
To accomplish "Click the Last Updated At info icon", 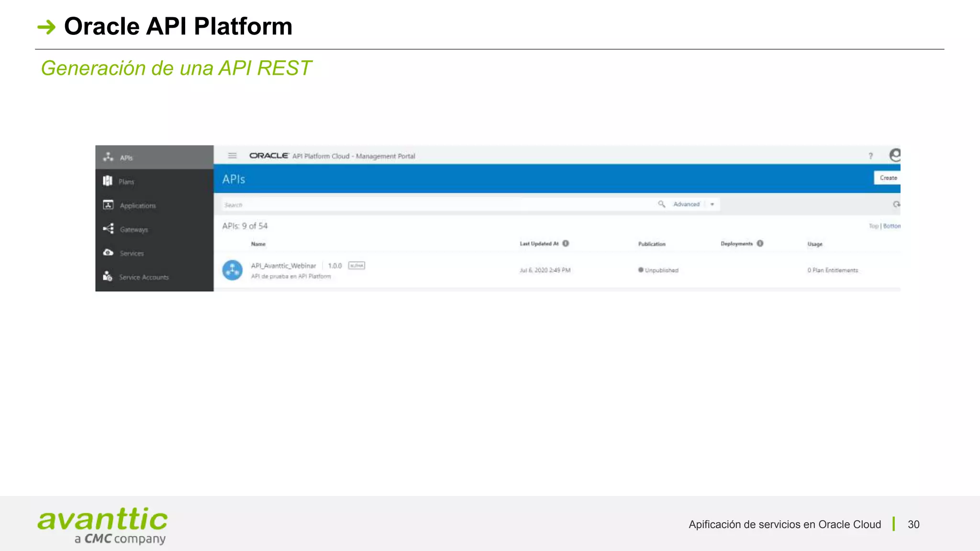I will pos(566,243).
